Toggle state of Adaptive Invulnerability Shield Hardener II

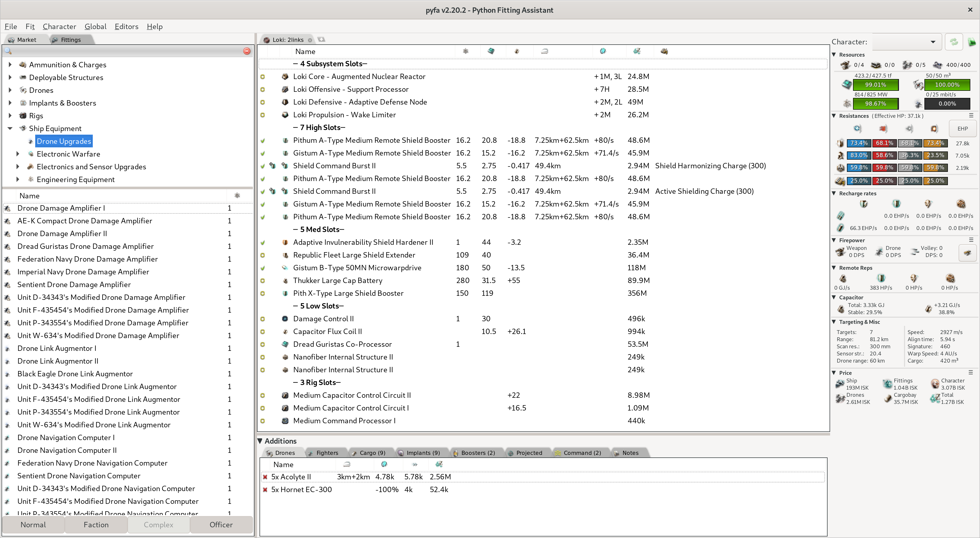click(x=263, y=242)
